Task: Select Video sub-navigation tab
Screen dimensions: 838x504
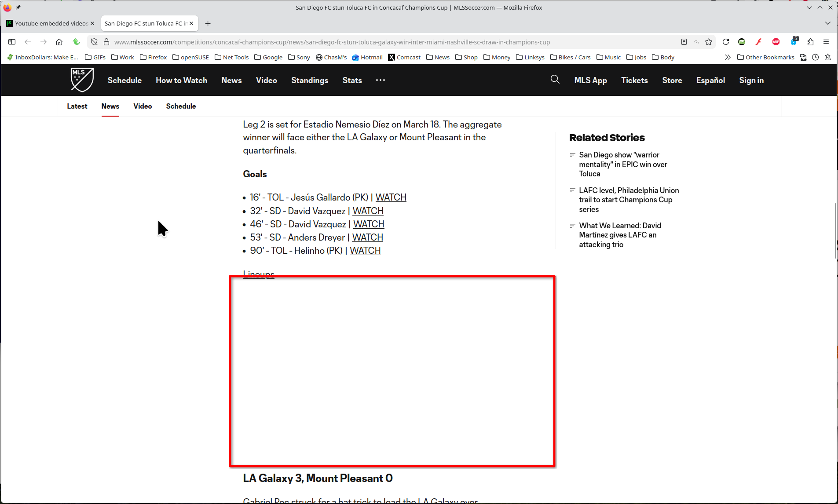Action: pos(143,106)
